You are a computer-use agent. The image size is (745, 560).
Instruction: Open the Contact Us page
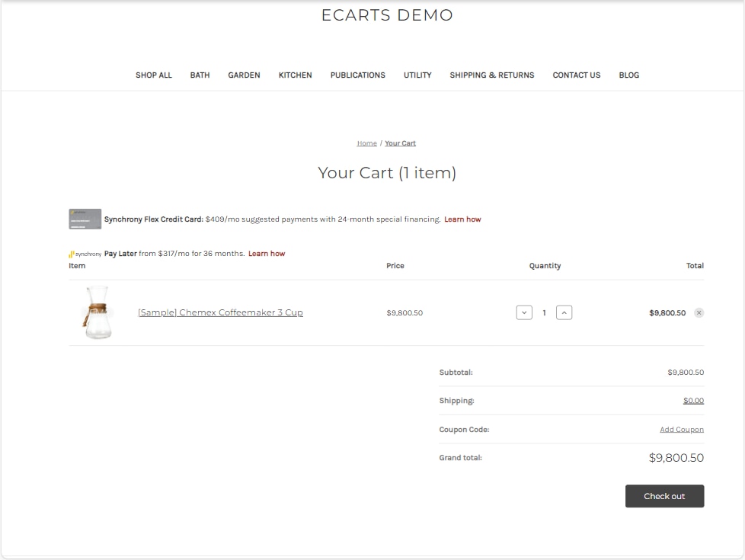click(x=576, y=75)
